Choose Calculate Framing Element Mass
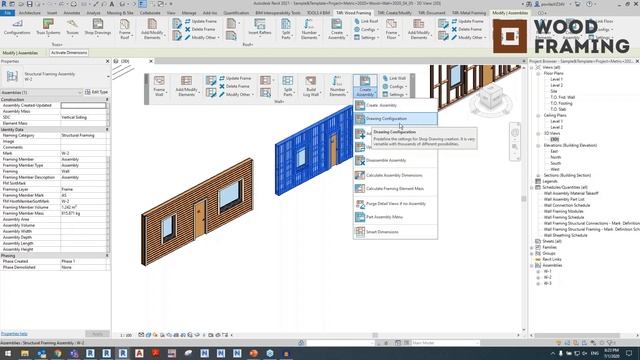Image resolution: width=640 pixels, height=360 pixels. (395, 189)
